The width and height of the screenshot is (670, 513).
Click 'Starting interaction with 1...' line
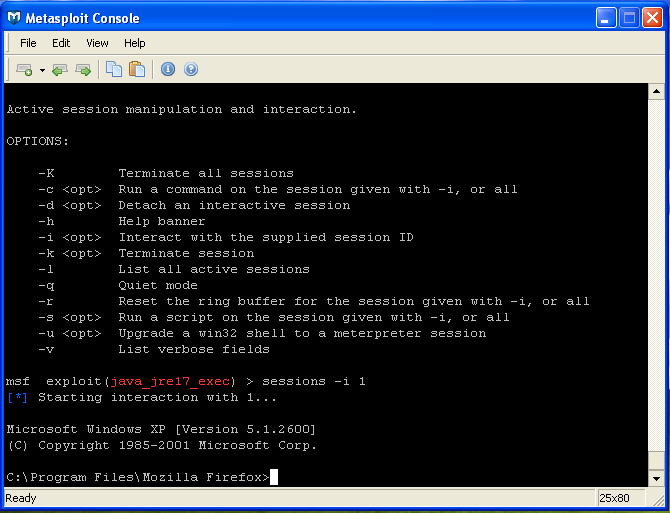(x=157, y=397)
